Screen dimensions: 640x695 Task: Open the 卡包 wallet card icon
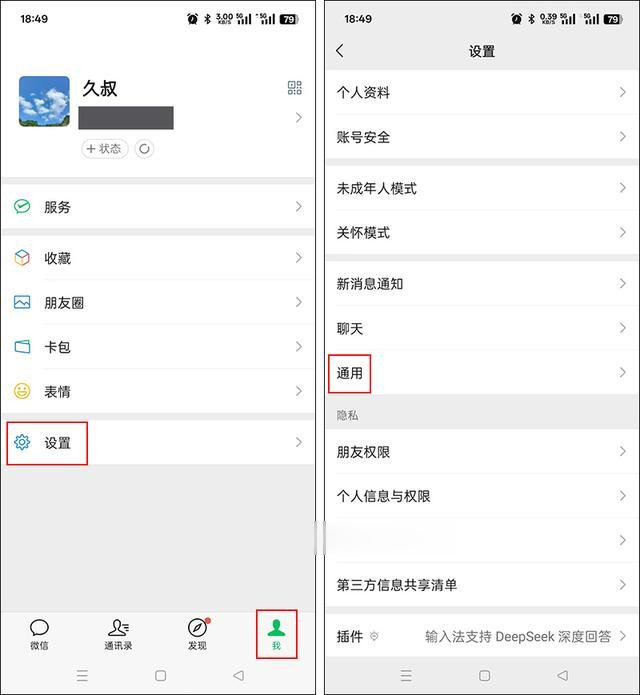click(x=22, y=347)
